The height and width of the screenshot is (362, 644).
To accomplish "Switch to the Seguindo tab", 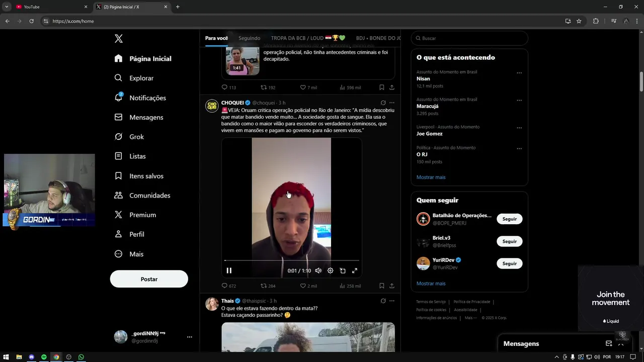I will (250, 38).
